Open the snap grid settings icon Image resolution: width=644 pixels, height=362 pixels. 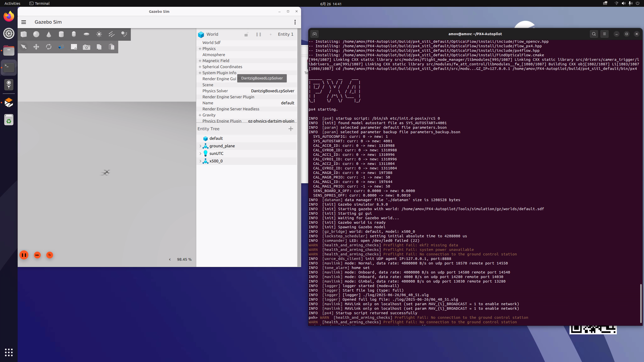pos(74,47)
